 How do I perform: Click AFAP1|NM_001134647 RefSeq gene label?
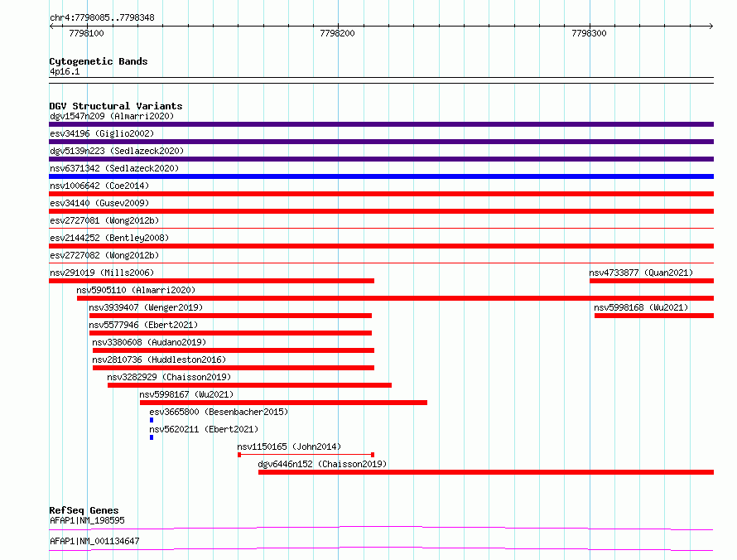[94, 541]
